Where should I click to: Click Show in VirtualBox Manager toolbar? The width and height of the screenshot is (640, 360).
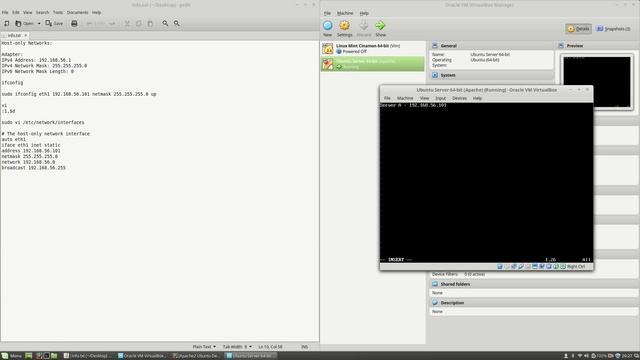[380, 28]
